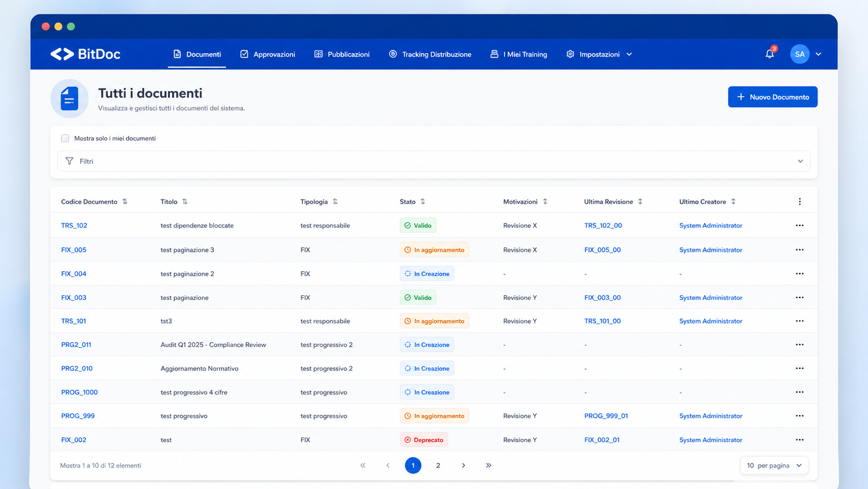Click Tutti i documenti page icon
The image size is (868, 489).
click(69, 99)
